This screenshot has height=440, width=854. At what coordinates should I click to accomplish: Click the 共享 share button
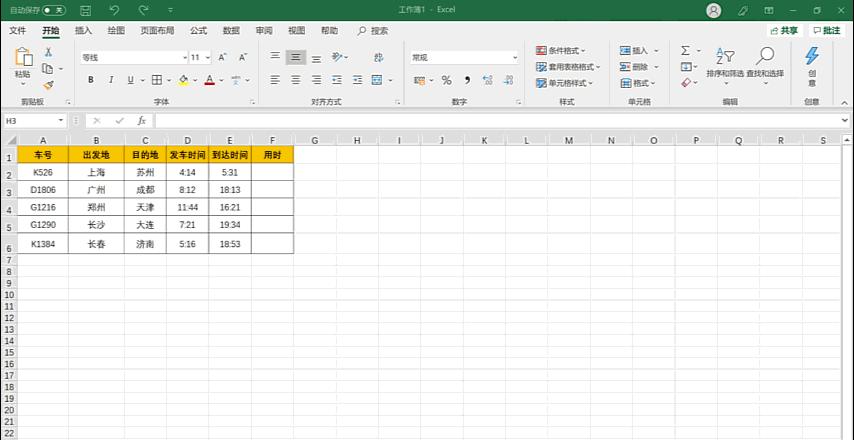(785, 31)
